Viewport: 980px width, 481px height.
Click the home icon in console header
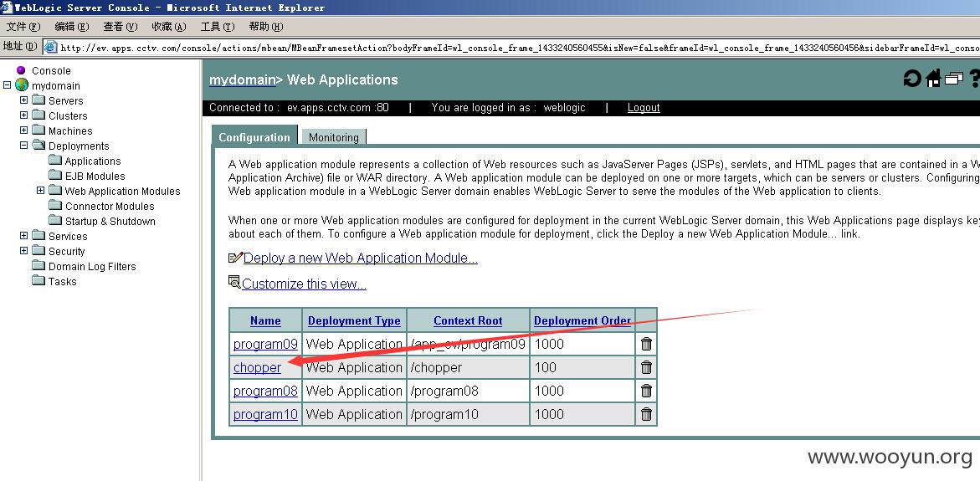pos(933,79)
